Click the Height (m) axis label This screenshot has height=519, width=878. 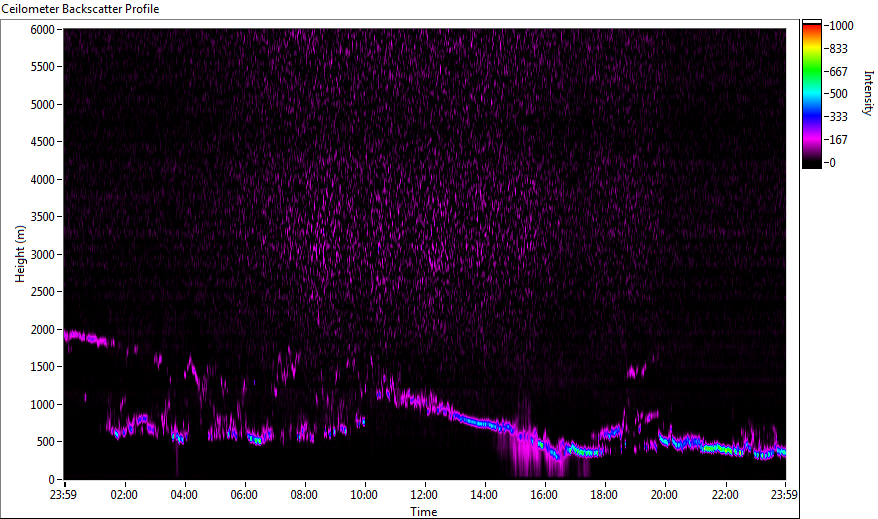coord(20,254)
